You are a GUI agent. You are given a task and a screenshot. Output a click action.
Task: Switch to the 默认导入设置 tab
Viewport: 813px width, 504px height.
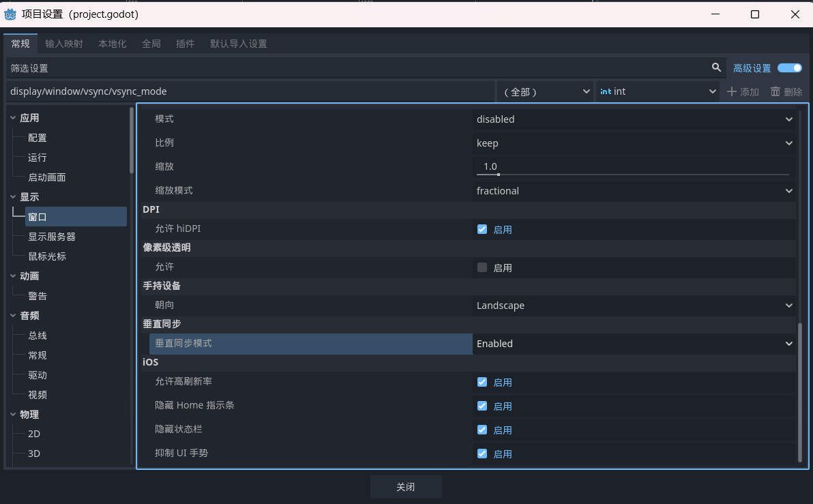coord(239,44)
